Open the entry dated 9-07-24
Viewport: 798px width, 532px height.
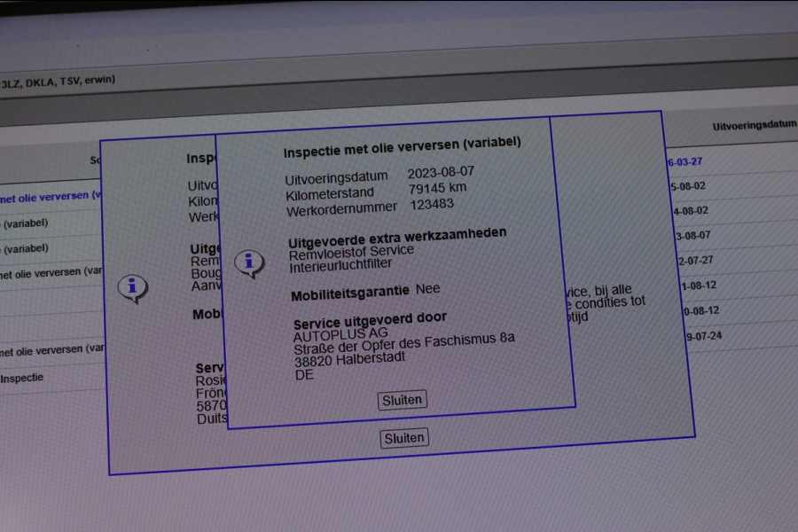(x=701, y=337)
